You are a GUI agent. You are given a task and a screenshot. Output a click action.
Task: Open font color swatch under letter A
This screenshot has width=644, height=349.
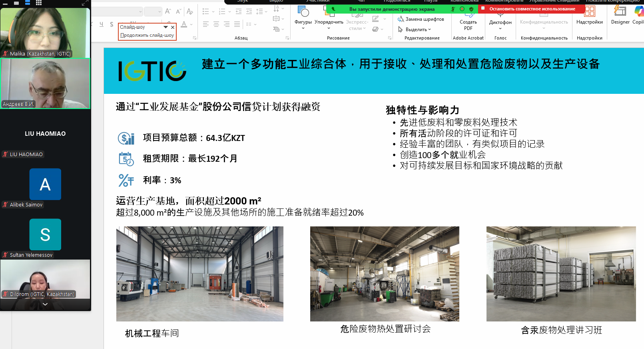(184, 24)
